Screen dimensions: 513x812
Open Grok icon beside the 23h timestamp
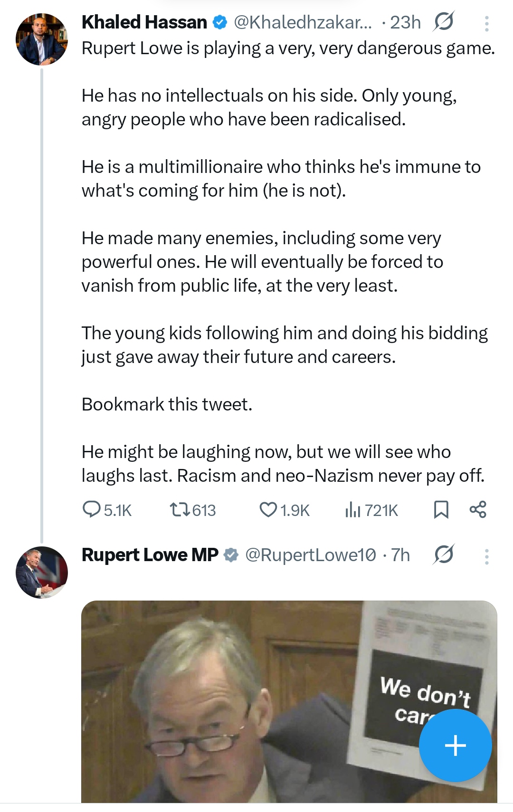tap(443, 22)
